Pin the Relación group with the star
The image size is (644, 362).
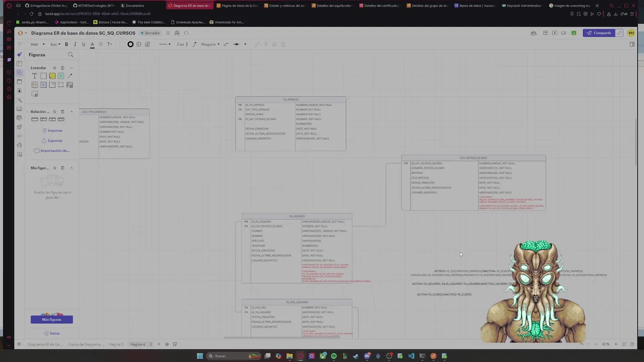click(54, 112)
